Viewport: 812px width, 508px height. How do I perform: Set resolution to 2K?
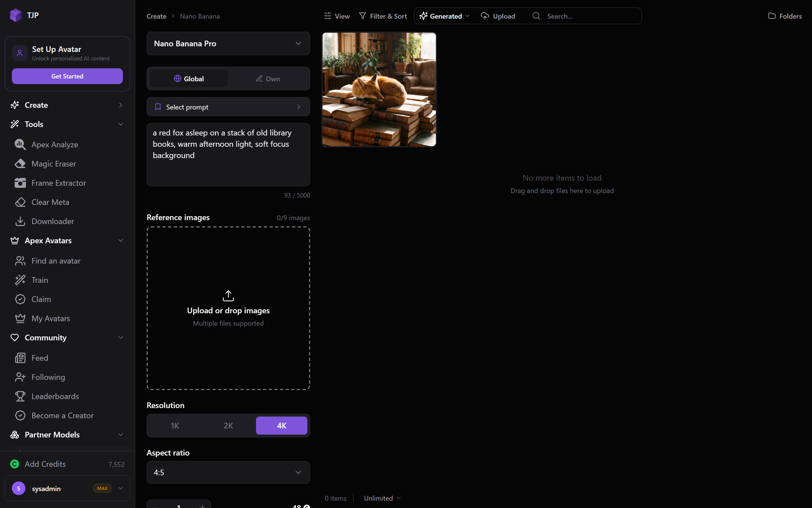(228, 425)
